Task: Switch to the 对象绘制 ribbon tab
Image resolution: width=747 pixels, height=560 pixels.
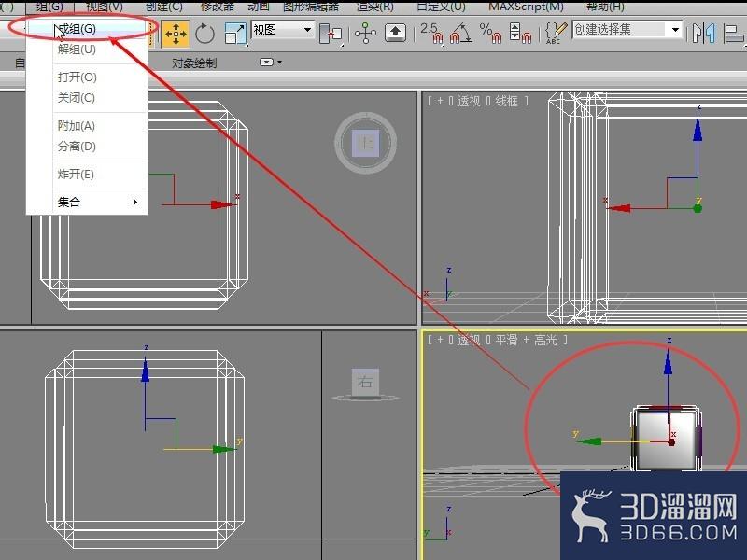Action: pyautogui.click(x=194, y=63)
